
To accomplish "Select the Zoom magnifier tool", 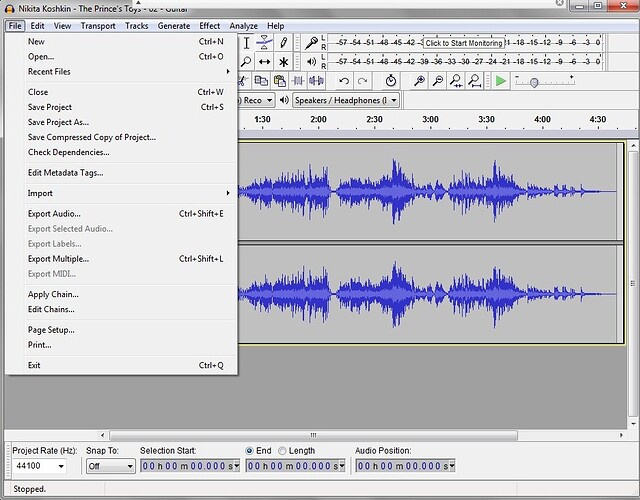I will [246, 62].
